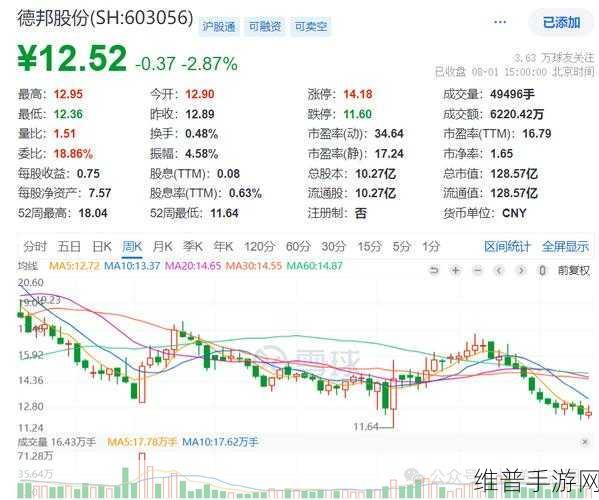This screenshot has height=500, width=599.
Task: Click the change value -0.37 -2.87%
Action: 186,64
